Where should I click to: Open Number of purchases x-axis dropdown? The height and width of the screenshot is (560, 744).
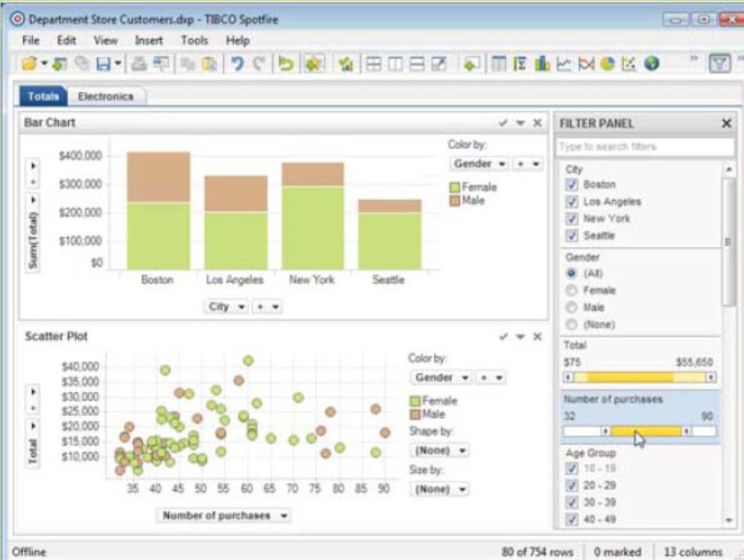[224, 516]
